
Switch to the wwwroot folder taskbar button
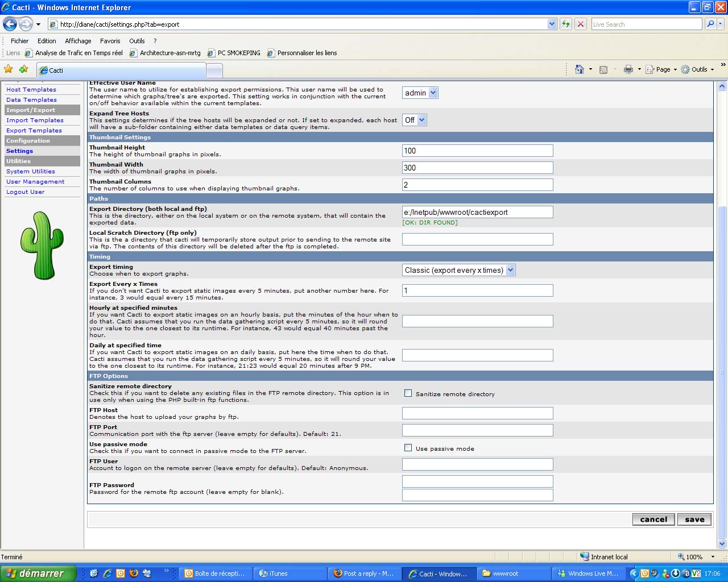point(514,573)
